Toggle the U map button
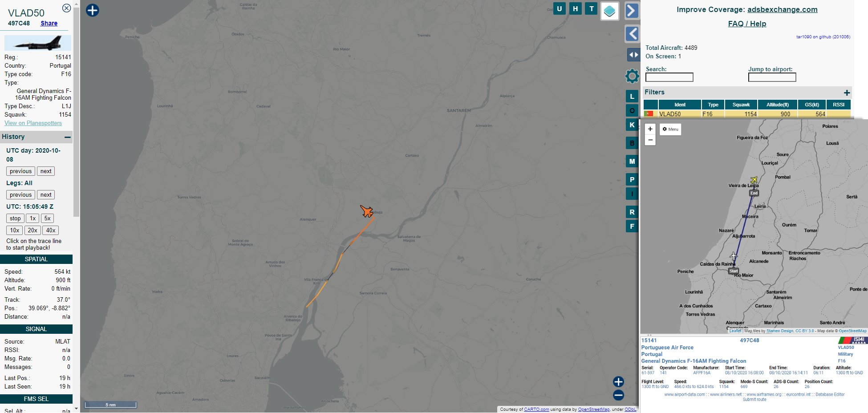Viewport: 868px width, 413px height. tap(560, 8)
